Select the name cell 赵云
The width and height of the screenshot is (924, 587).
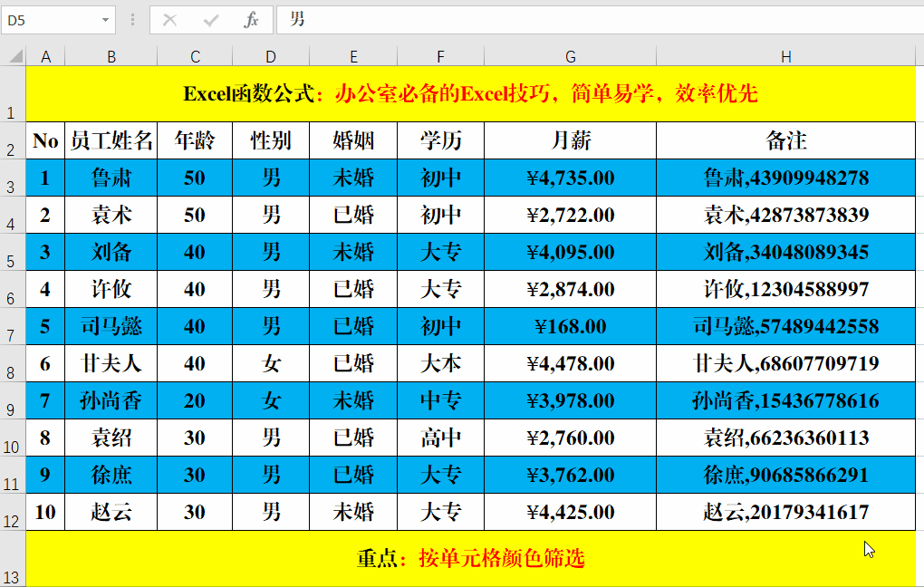111,512
